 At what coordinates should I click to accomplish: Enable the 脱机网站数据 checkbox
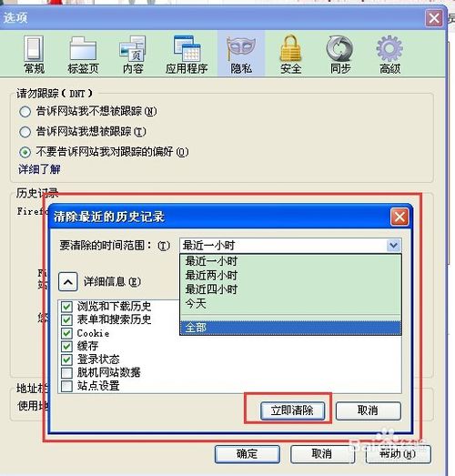[x=66, y=372]
